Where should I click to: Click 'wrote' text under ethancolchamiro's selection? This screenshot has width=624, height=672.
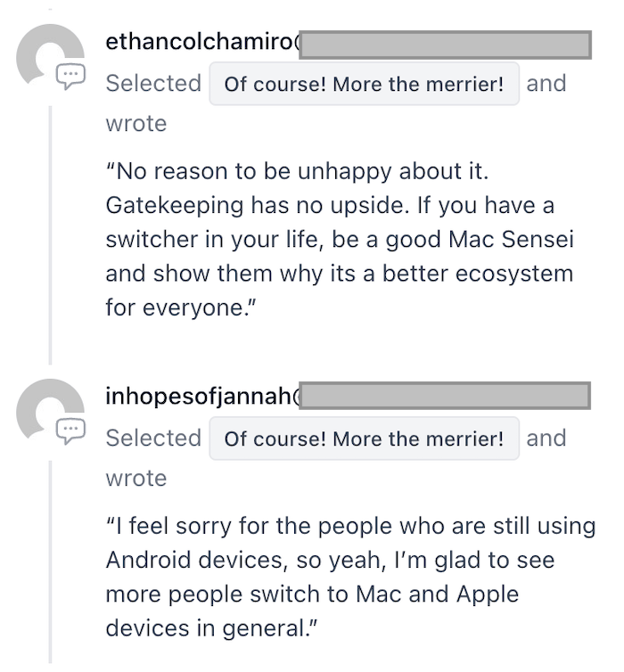135,124
